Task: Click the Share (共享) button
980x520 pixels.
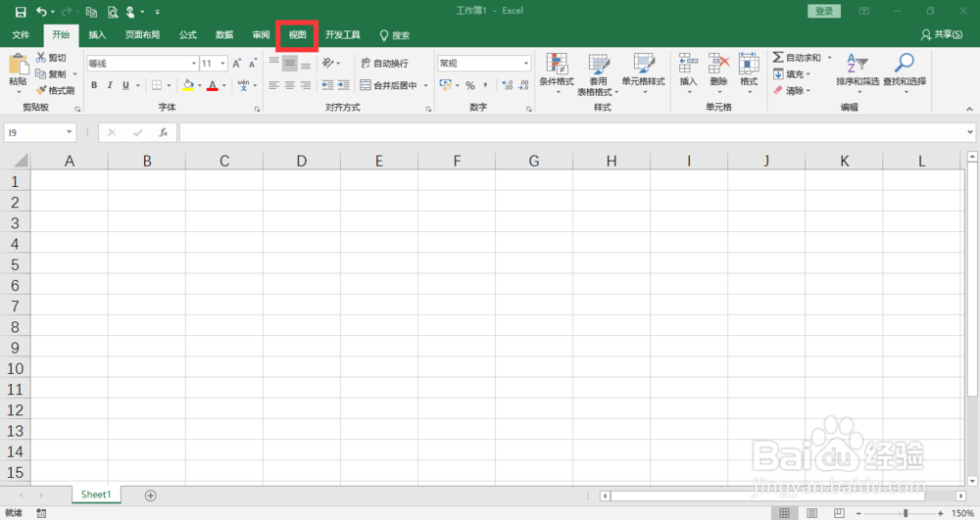Action: click(942, 35)
